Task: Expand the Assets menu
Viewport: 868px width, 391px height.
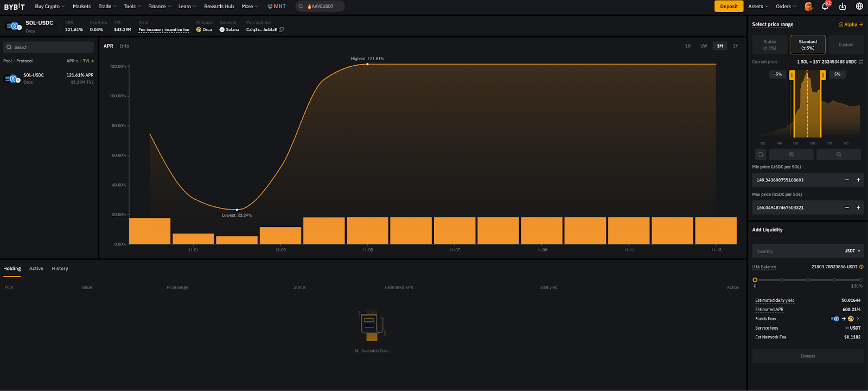Action: pos(758,7)
